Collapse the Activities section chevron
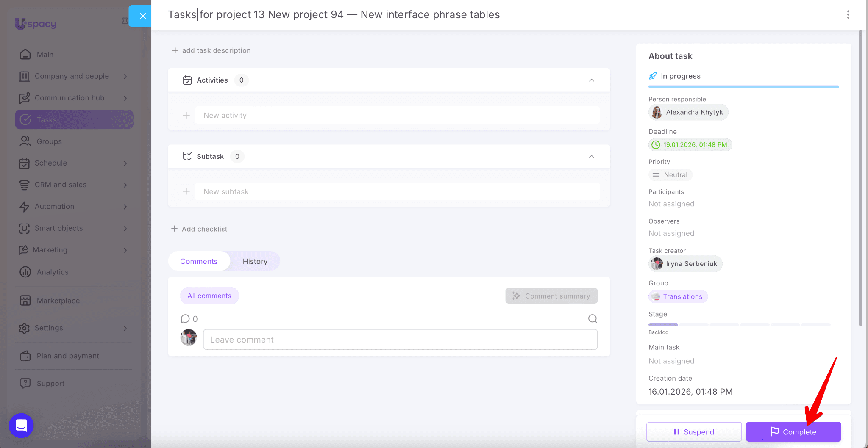Screen dimensions: 868x448 tap(591, 80)
